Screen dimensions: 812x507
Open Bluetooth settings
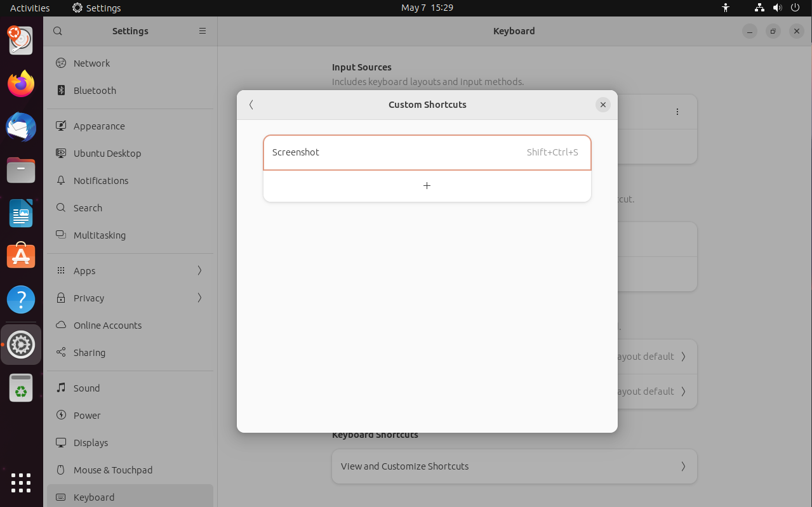[x=130, y=91]
